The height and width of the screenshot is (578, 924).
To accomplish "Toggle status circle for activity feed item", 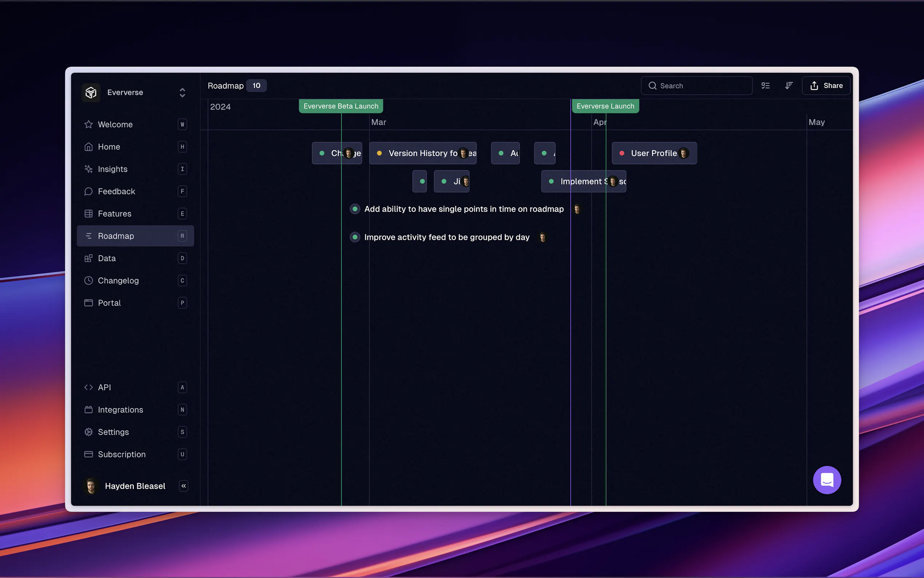I will point(355,237).
